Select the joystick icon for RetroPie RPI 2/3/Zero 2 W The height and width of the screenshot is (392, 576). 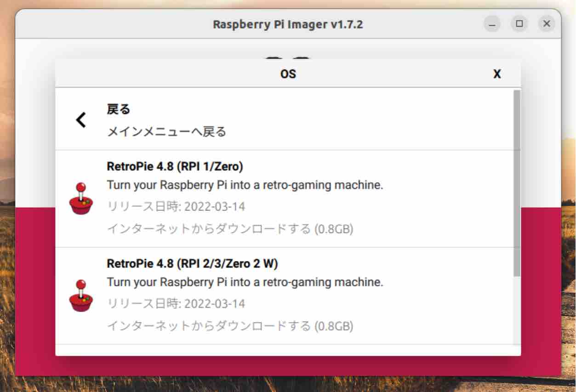pyautogui.click(x=81, y=295)
